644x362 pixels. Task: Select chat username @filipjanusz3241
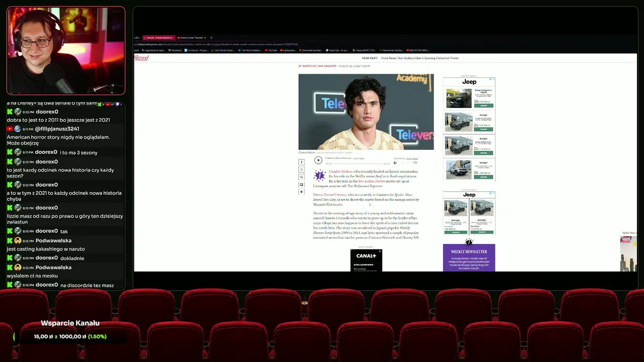[57, 129]
